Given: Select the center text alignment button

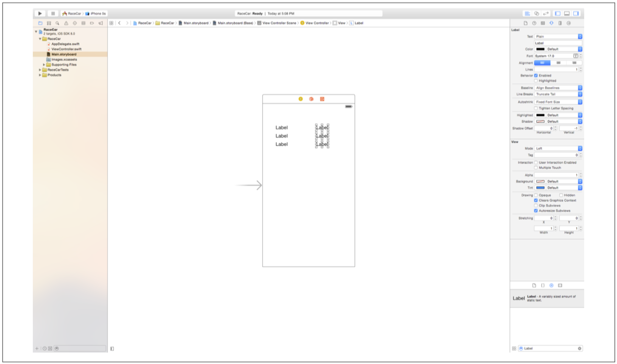Looking at the screenshot, I should tap(558, 63).
